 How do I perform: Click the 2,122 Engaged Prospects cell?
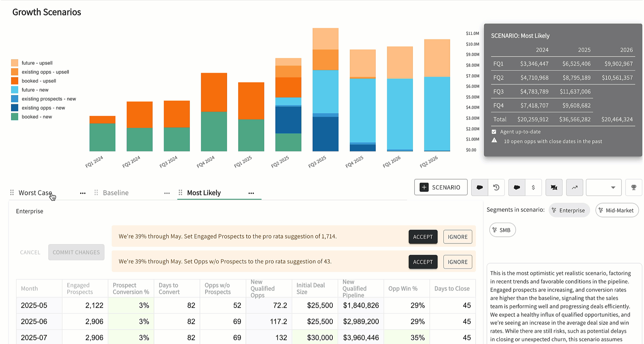[85, 305]
